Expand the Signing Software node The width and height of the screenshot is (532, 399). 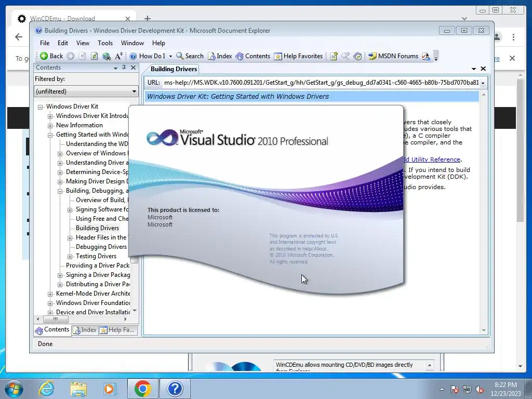(70, 210)
